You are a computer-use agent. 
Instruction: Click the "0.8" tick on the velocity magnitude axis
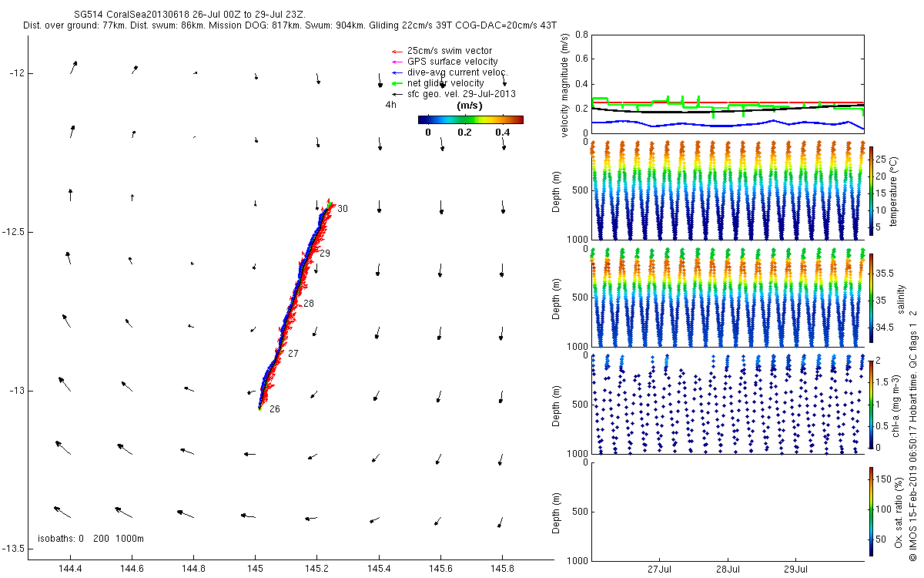(581, 35)
